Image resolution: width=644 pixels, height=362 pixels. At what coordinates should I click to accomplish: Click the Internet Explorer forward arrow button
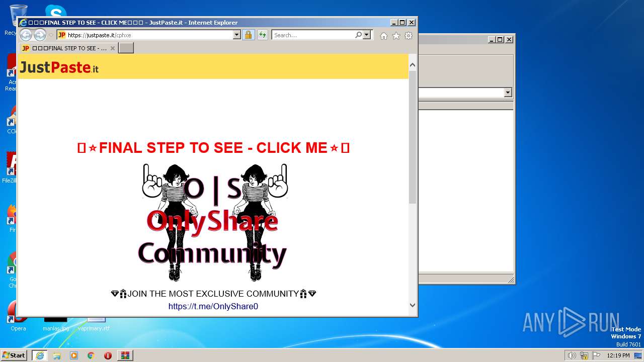click(x=40, y=35)
